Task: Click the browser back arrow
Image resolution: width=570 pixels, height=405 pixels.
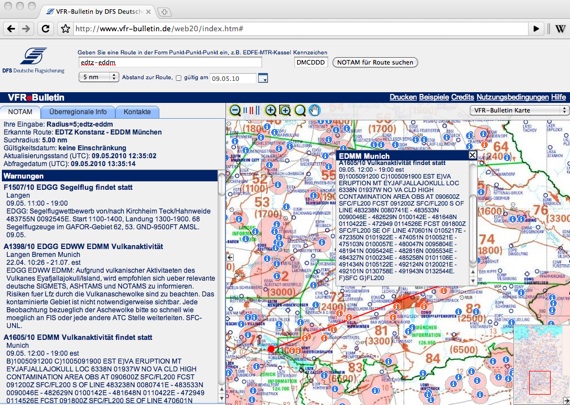Action: [11, 29]
